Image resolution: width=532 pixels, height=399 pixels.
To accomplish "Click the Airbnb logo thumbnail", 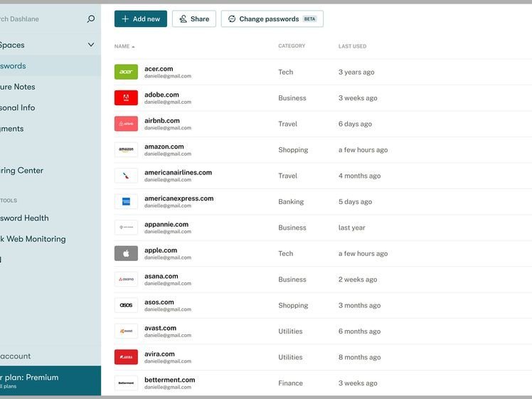I will [126, 124].
